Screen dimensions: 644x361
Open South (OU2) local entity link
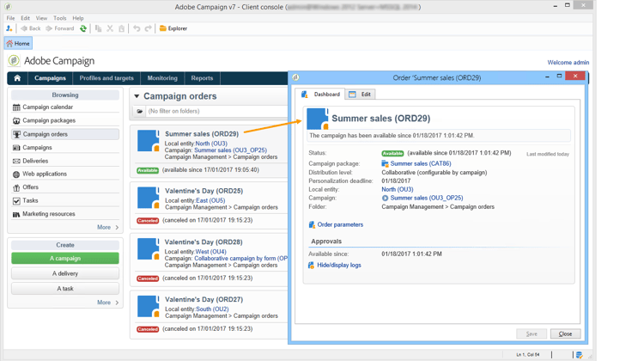click(x=212, y=309)
